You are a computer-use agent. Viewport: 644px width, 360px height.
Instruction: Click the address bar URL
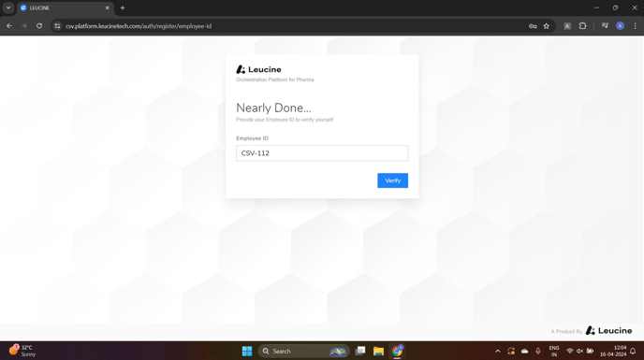pyautogui.click(x=139, y=26)
